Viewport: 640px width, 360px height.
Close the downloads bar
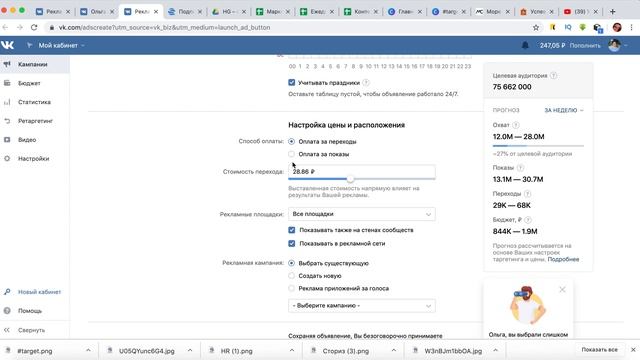[x=633, y=350]
